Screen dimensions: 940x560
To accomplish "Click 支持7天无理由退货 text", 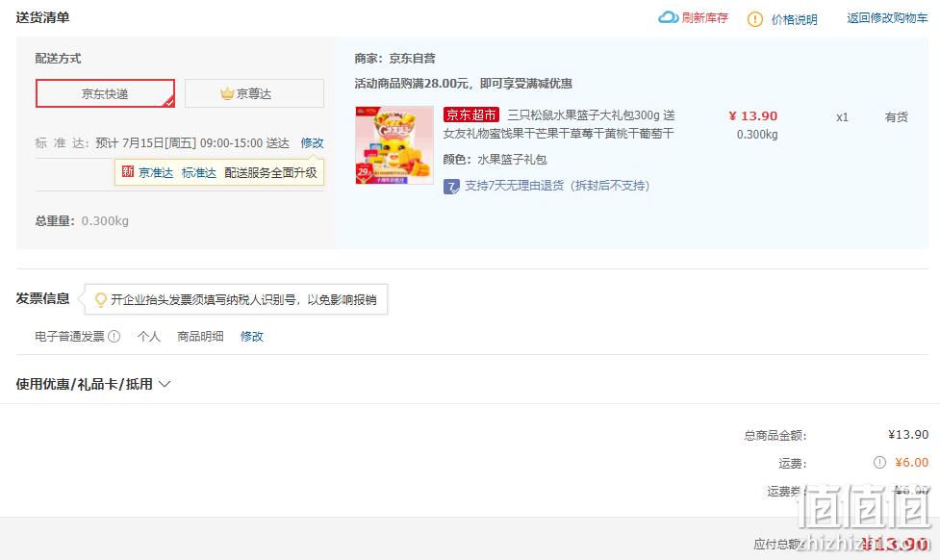I will pyautogui.click(x=557, y=186).
